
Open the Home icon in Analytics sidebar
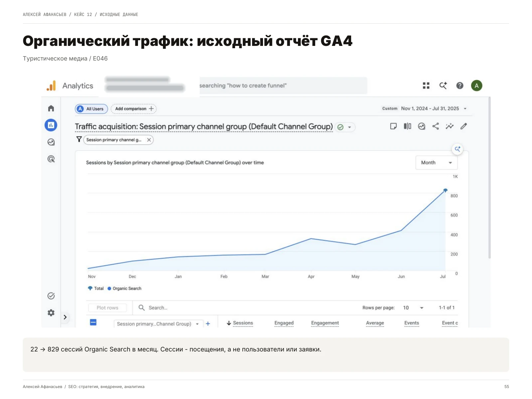(x=51, y=108)
